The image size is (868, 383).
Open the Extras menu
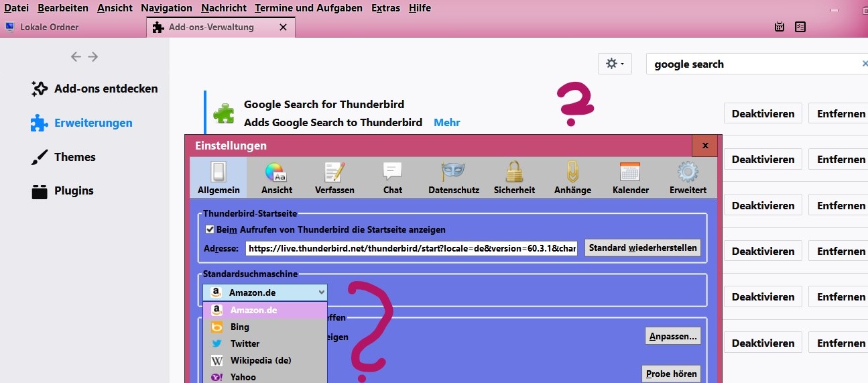(385, 8)
